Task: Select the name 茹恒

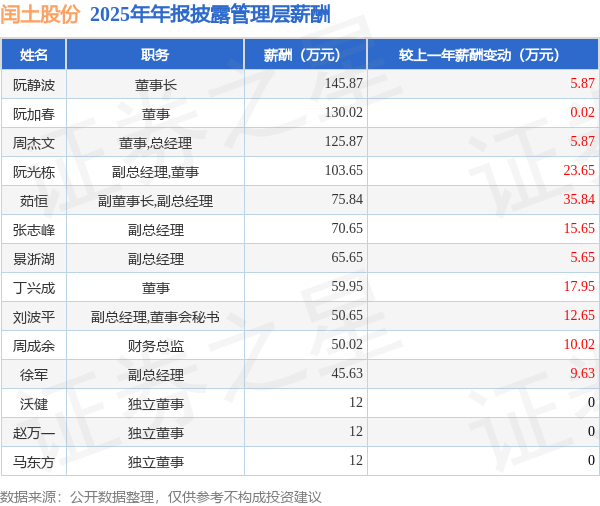Action: pyautogui.click(x=34, y=201)
